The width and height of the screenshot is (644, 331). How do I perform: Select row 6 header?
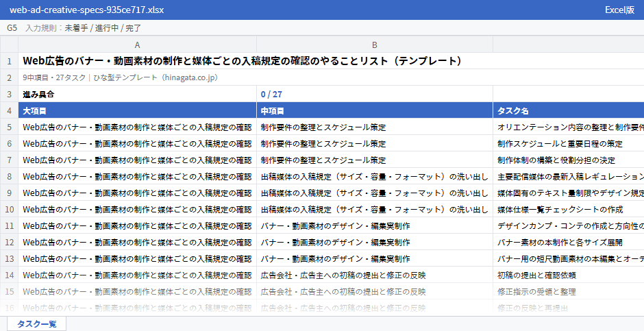click(9, 143)
